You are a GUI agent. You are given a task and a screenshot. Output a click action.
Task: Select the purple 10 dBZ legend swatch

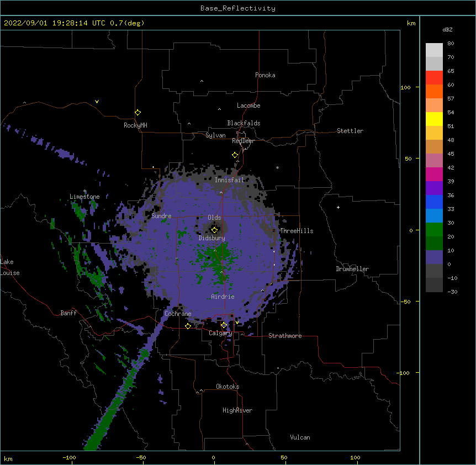[x=434, y=257]
